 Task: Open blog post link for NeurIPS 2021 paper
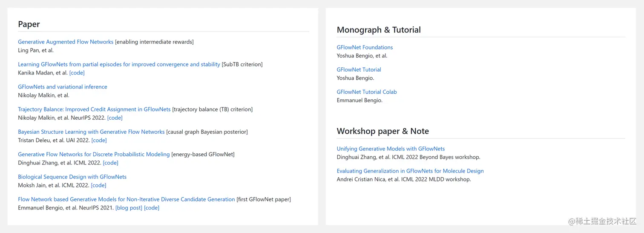click(129, 208)
